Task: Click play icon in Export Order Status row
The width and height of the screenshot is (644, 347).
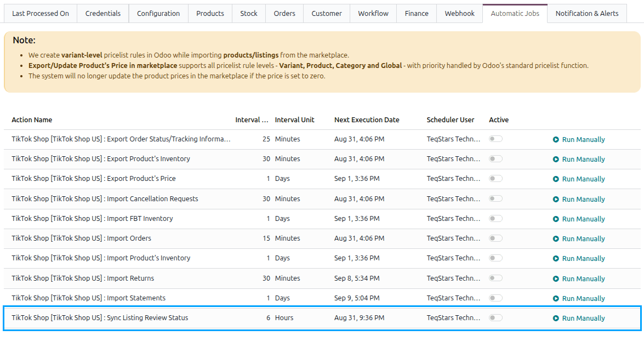Action: click(556, 140)
